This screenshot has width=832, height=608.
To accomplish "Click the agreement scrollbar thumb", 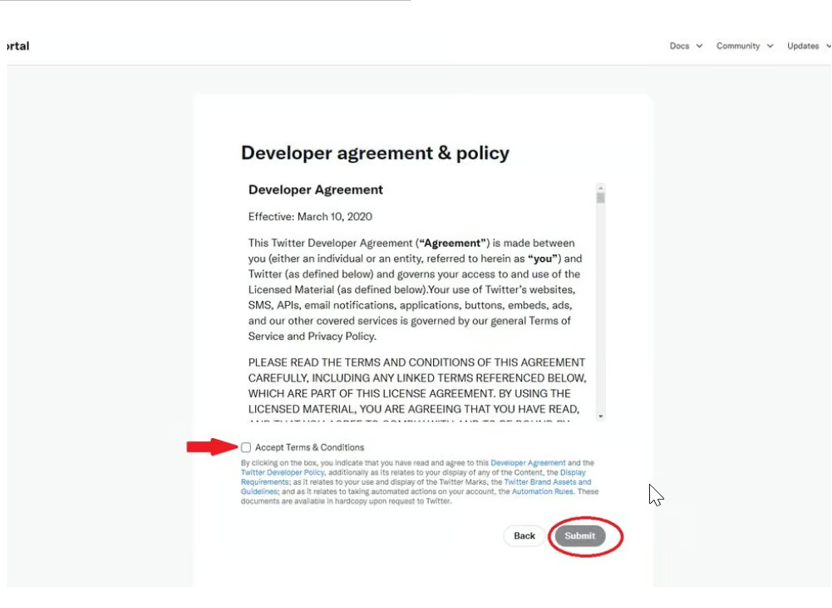I will point(601,198).
